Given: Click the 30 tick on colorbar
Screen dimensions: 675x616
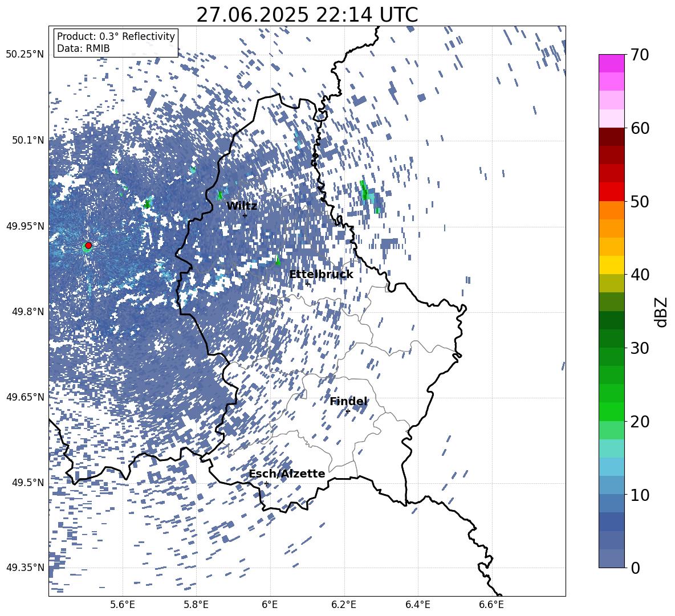Looking at the screenshot, I should (x=639, y=348).
